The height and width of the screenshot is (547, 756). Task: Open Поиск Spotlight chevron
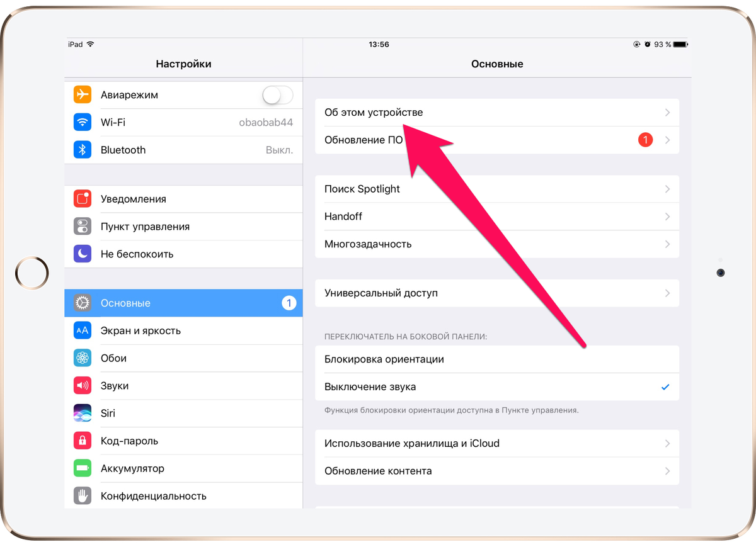tap(667, 189)
